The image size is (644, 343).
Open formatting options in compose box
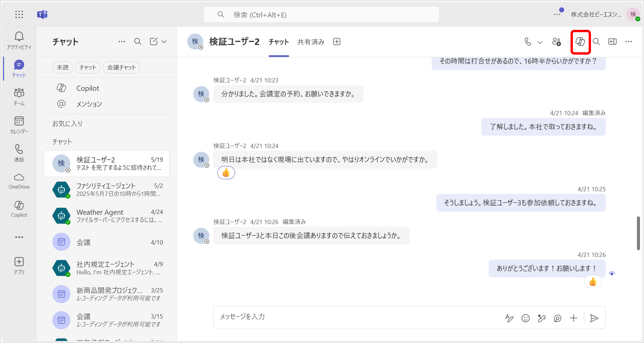click(x=509, y=318)
